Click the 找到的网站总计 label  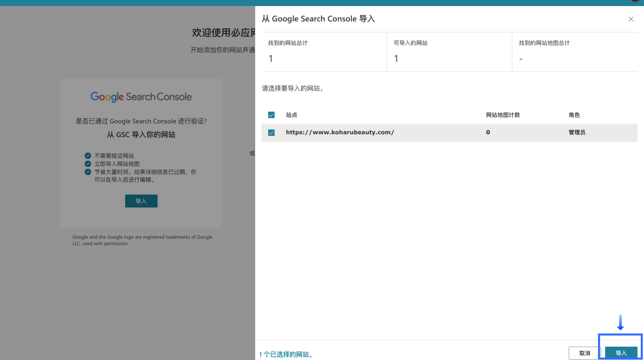click(288, 43)
